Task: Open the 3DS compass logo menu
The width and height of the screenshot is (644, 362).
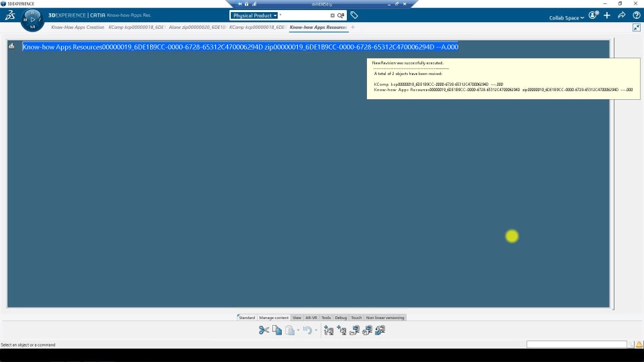Action: (10, 15)
